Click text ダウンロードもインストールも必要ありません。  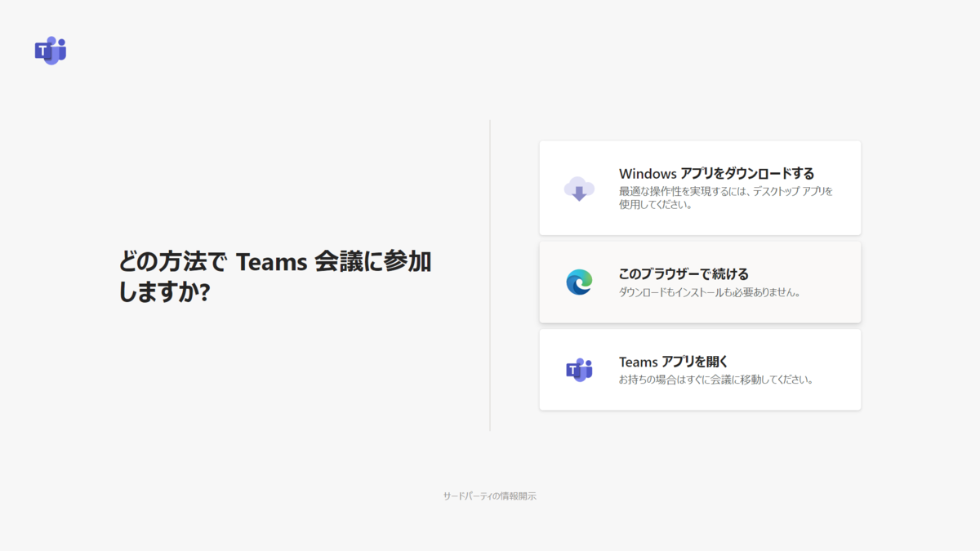710,292
